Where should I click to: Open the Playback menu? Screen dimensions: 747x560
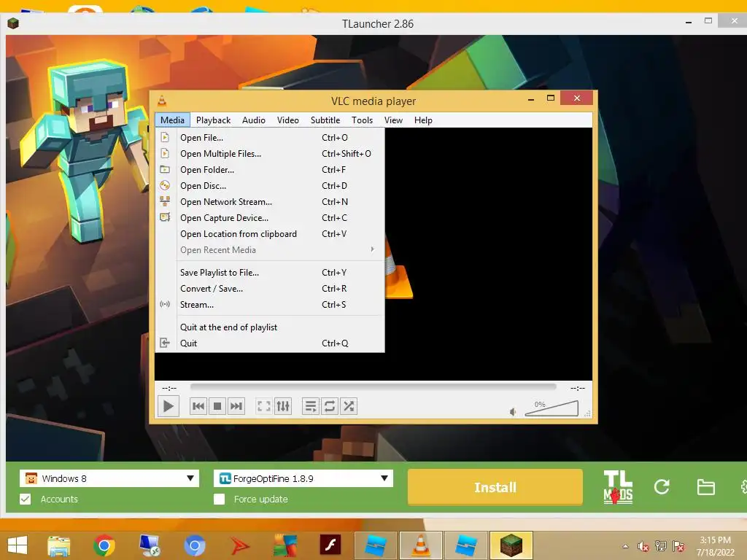point(213,120)
